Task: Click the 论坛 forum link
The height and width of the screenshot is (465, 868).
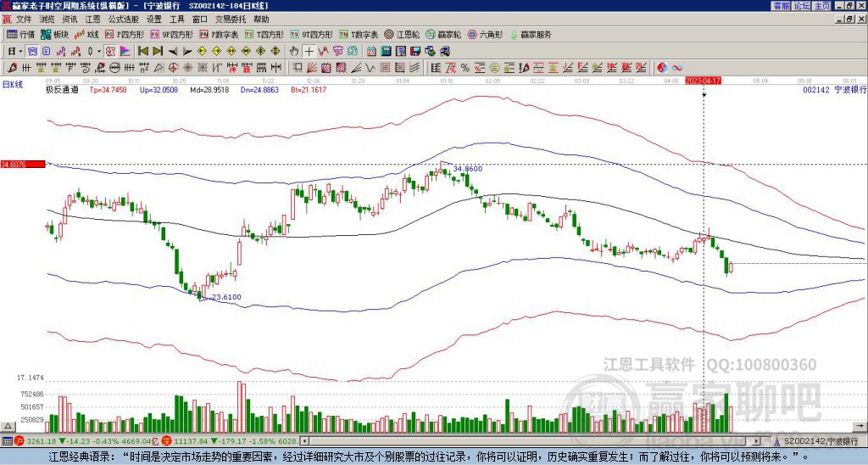Action: (802, 6)
